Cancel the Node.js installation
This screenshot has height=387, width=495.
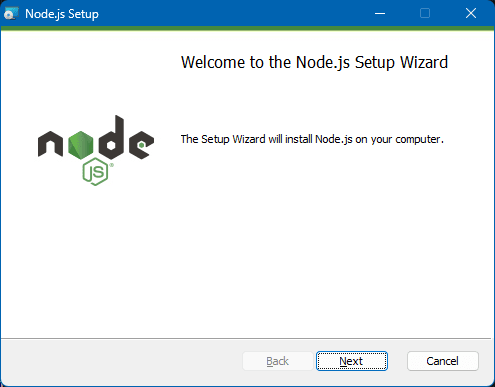[x=443, y=361]
